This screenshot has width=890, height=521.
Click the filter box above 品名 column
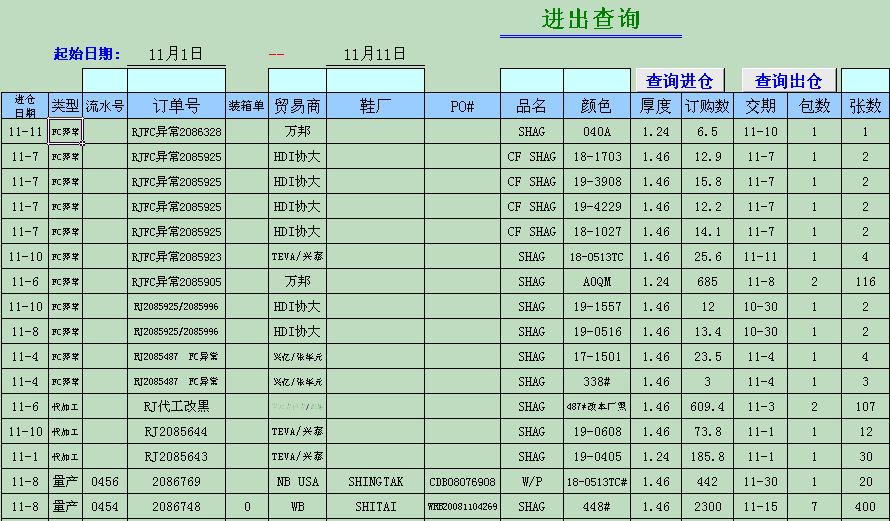[x=531, y=80]
